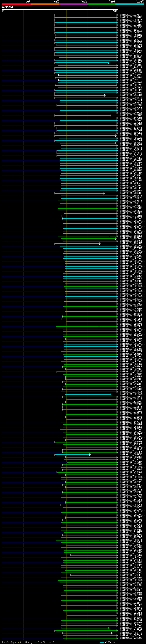Click the red 20% identity legend segment
This screenshot has width=146, height=644.
(x=16, y=4)
